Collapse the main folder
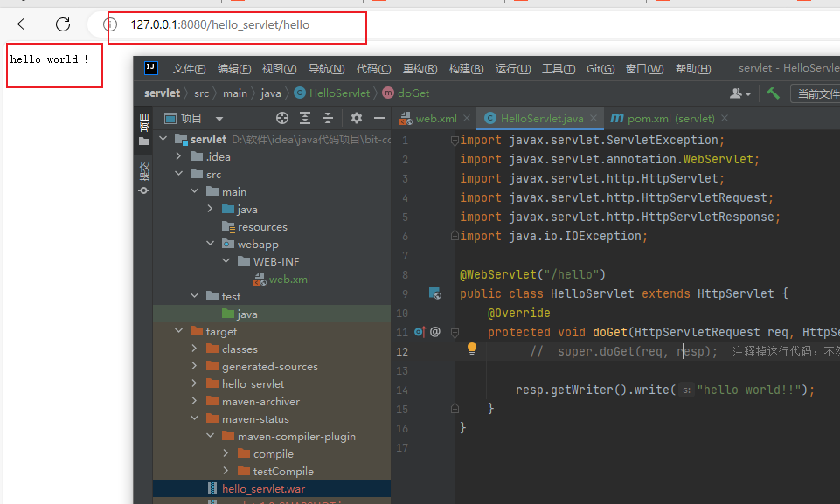 194,191
